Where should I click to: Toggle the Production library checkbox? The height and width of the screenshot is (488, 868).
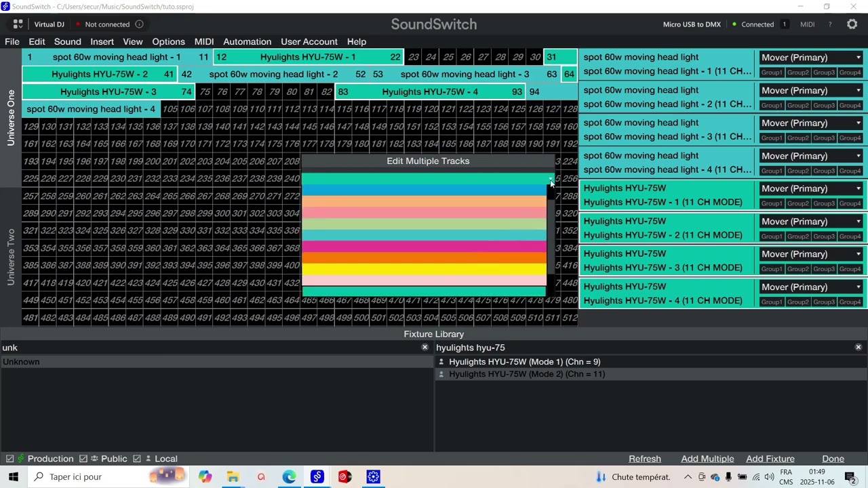coord(9,459)
